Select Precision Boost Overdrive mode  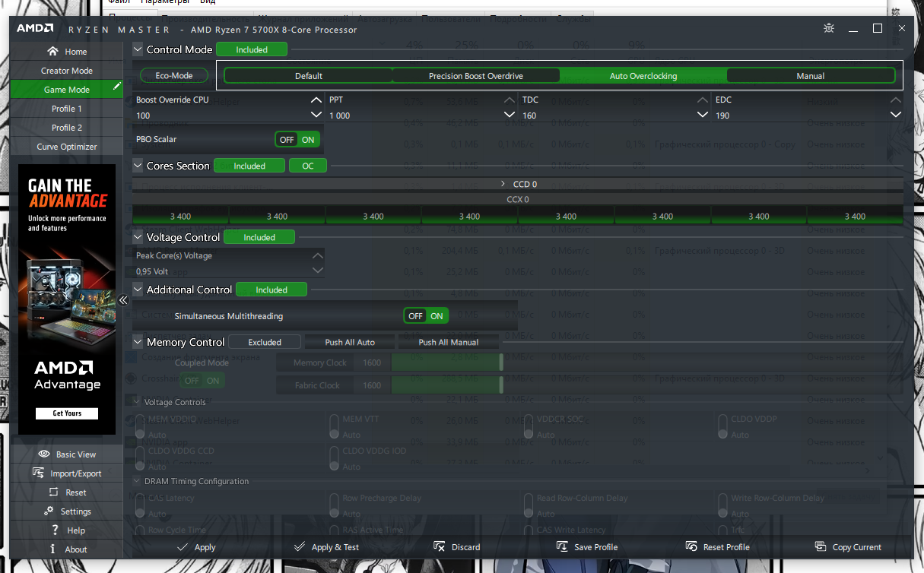click(x=476, y=76)
